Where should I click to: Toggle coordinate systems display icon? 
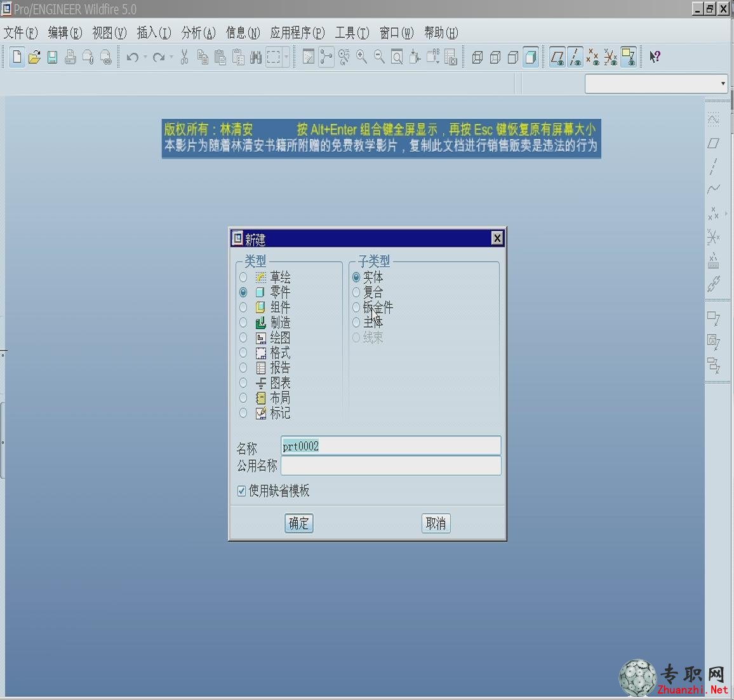(610, 57)
